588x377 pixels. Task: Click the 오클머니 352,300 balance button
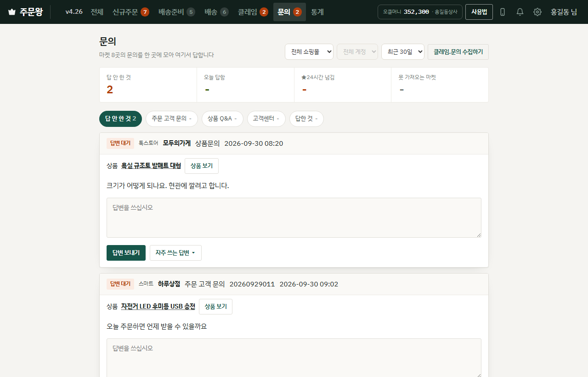click(x=420, y=12)
